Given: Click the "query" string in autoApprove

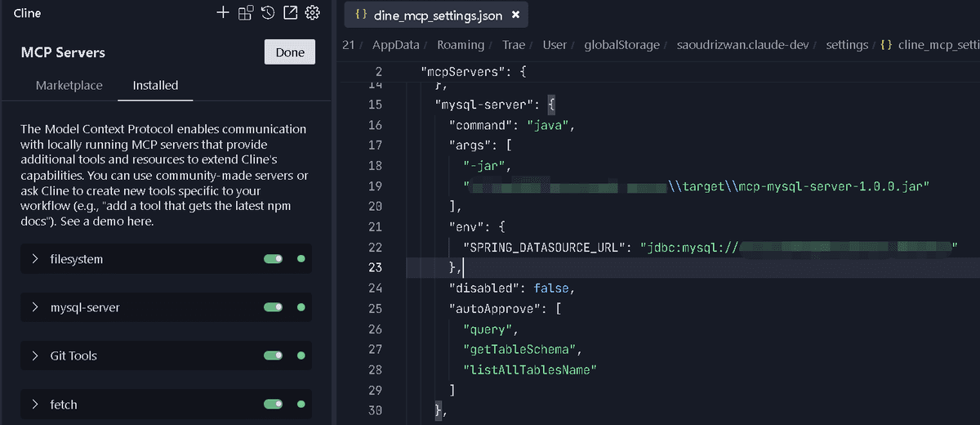Looking at the screenshot, I should coord(488,329).
